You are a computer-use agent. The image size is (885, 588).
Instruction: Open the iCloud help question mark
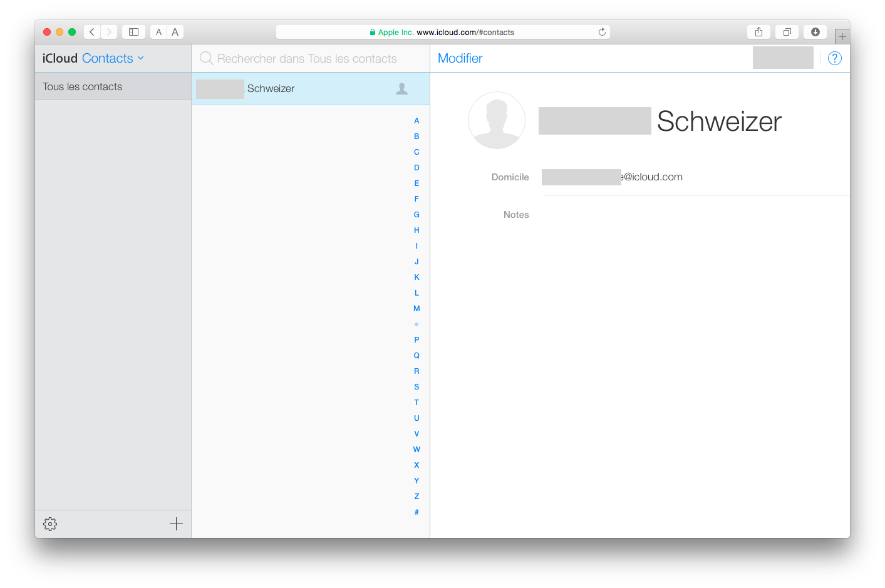pyautogui.click(x=834, y=58)
